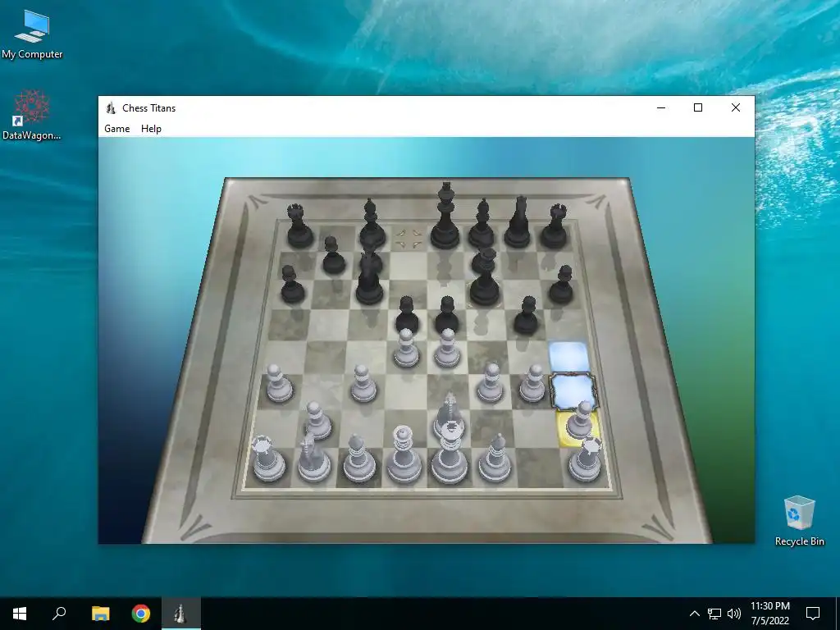The image size is (840, 630).
Task: Click the black rook on a8
Action: click(299, 226)
